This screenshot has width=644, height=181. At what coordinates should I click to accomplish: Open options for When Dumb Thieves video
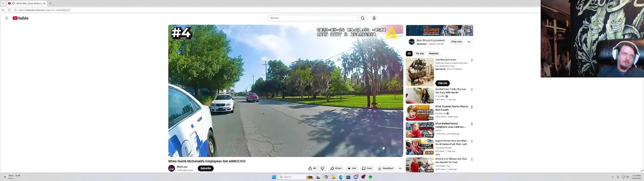coord(472,159)
